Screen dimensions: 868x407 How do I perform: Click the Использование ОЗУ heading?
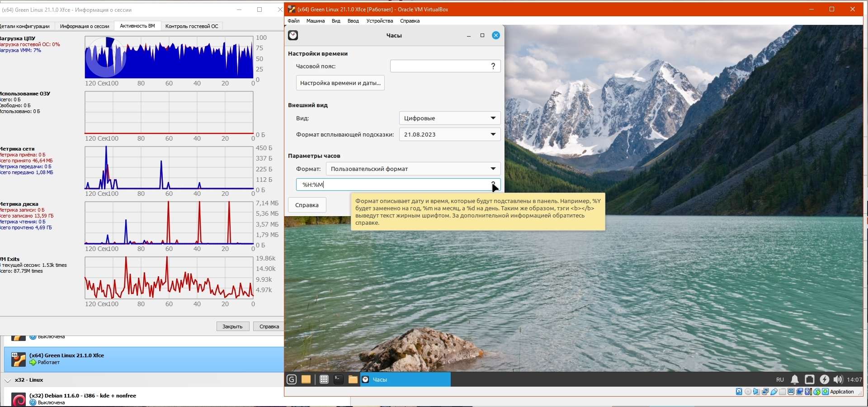pos(25,94)
